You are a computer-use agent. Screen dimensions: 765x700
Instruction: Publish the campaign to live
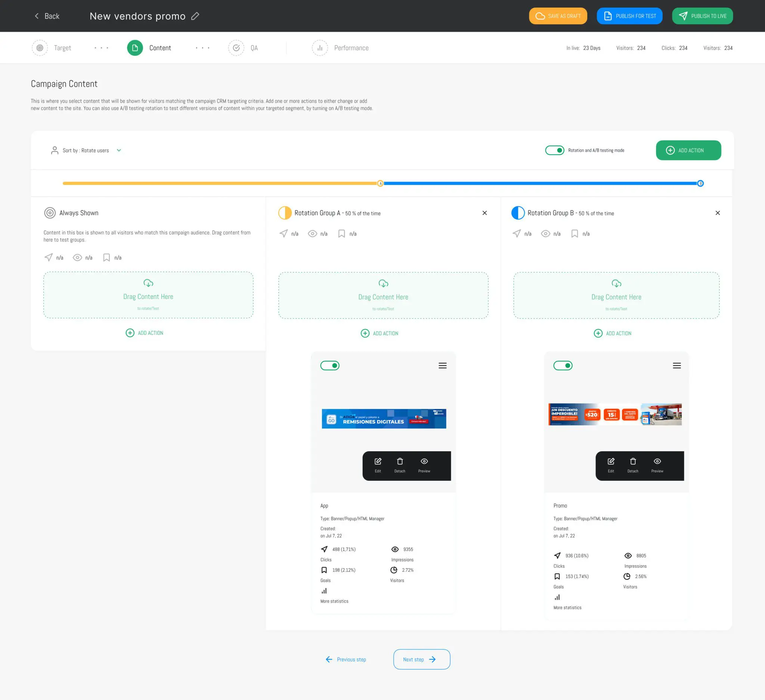point(702,16)
